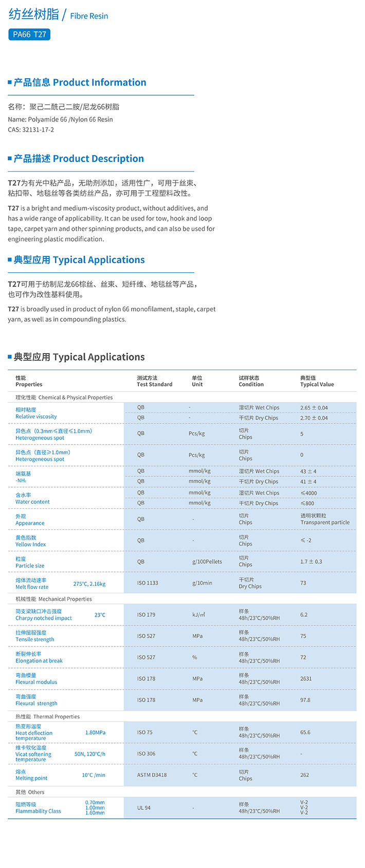
Task: Expand the Chemical & Physical Properties section row
Action: click(x=64, y=397)
